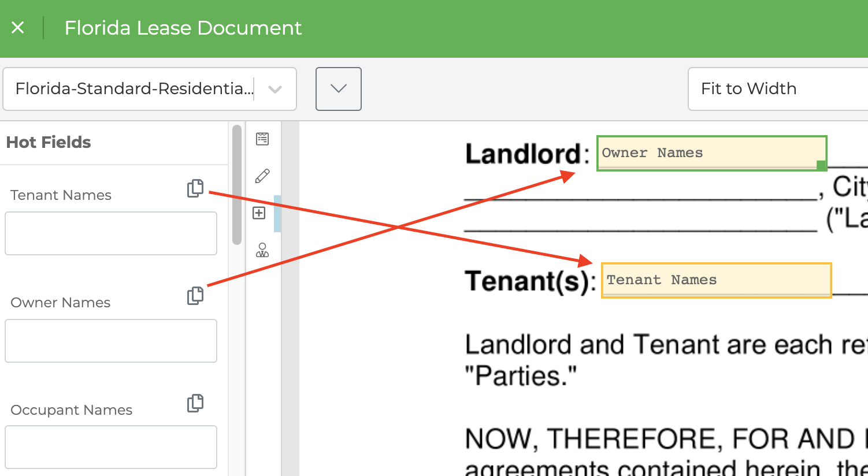Copy the Tenant Names hot field
The height and width of the screenshot is (476, 868).
coord(195,187)
